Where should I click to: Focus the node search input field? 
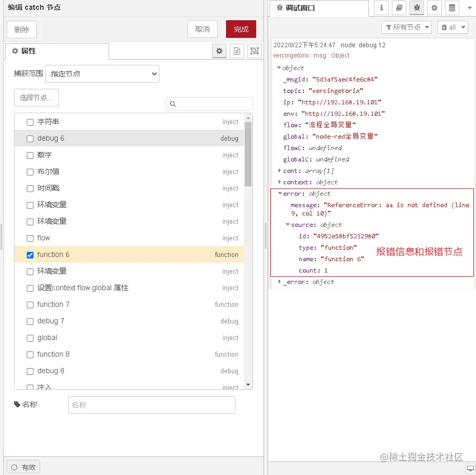(209, 104)
